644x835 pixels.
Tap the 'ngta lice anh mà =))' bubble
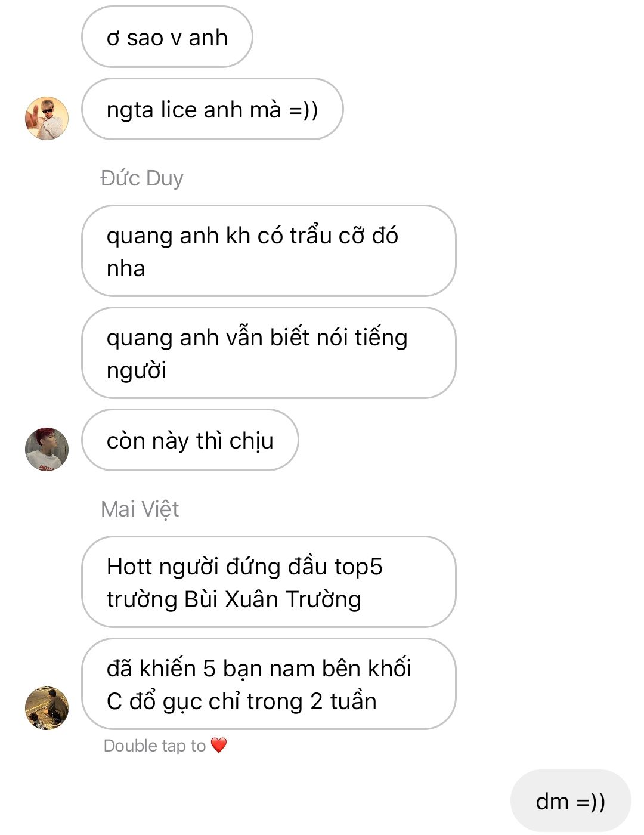click(212, 109)
